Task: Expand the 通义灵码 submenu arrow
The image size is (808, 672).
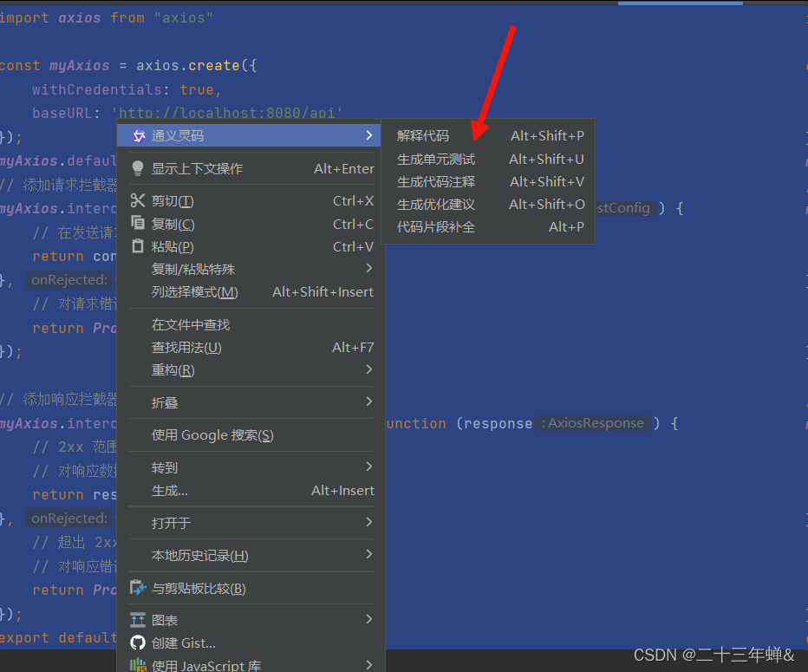Action: pyautogui.click(x=369, y=135)
